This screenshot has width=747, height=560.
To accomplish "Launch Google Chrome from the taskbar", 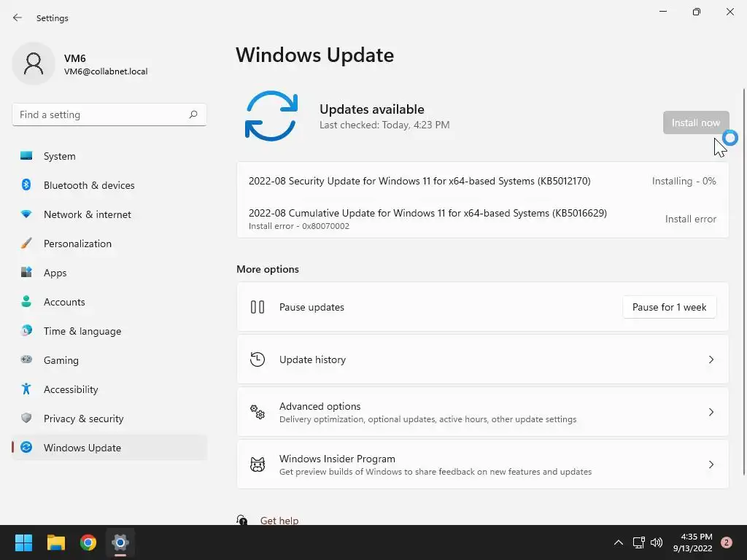I will (x=88, y=542).
